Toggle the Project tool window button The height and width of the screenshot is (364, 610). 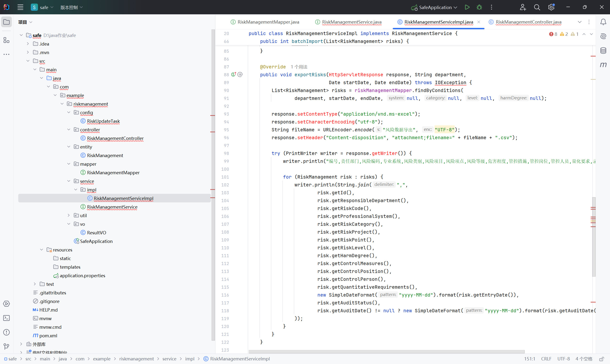(6, 22)
